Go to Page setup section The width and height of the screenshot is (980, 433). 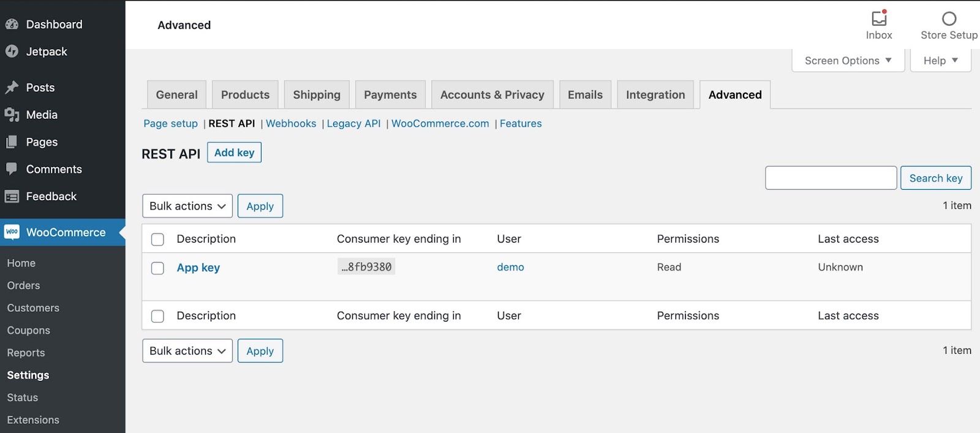tap(170, 124)
